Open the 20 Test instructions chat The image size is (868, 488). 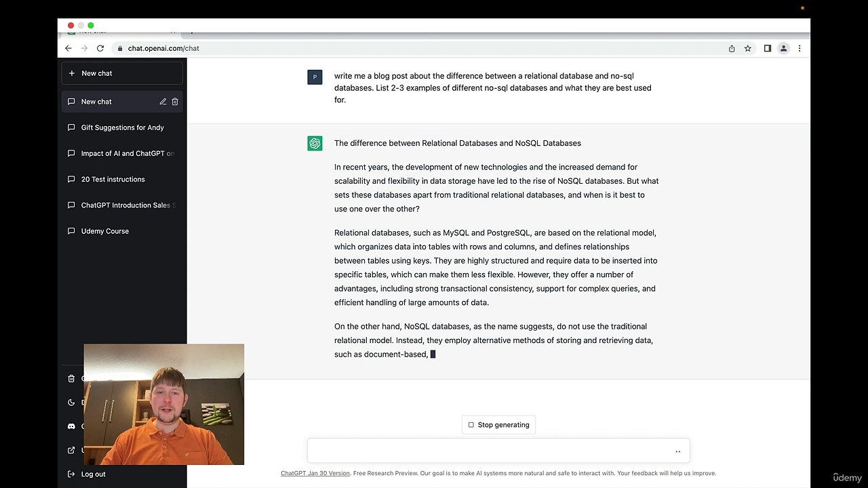(122, 180)
